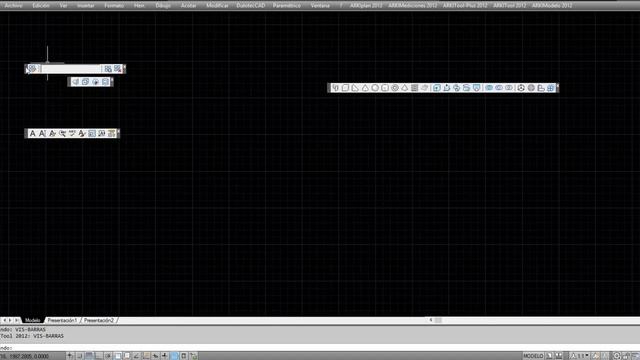Open Find and Replace text tool
This screenshot has height=360, width=640.
point(62,133)
